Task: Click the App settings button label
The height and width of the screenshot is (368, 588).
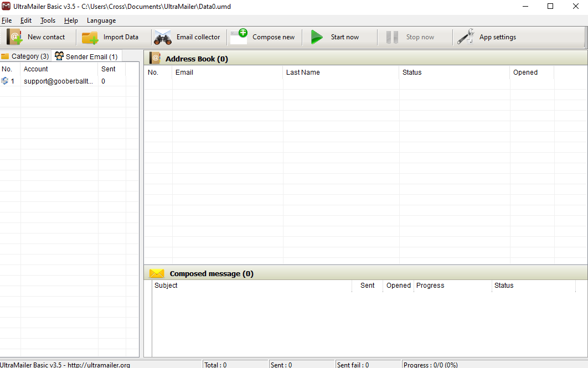Action: [x=498, y=37]
